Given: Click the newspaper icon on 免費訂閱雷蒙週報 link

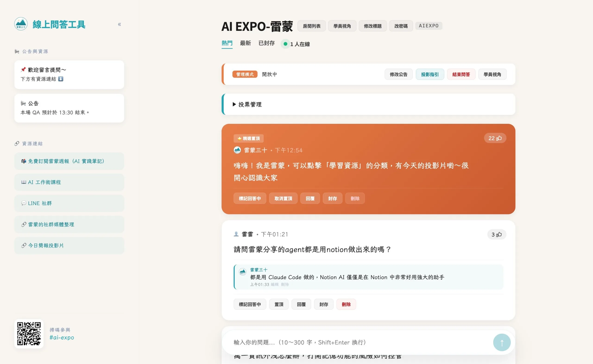Looking at the screenshot, I should pos(23,161).
